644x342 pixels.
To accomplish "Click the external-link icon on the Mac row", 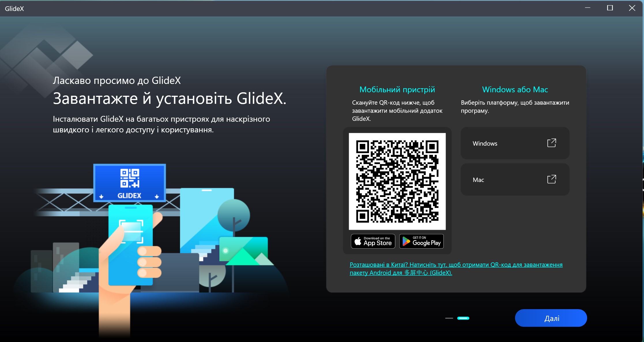I will tap(551, 179).
